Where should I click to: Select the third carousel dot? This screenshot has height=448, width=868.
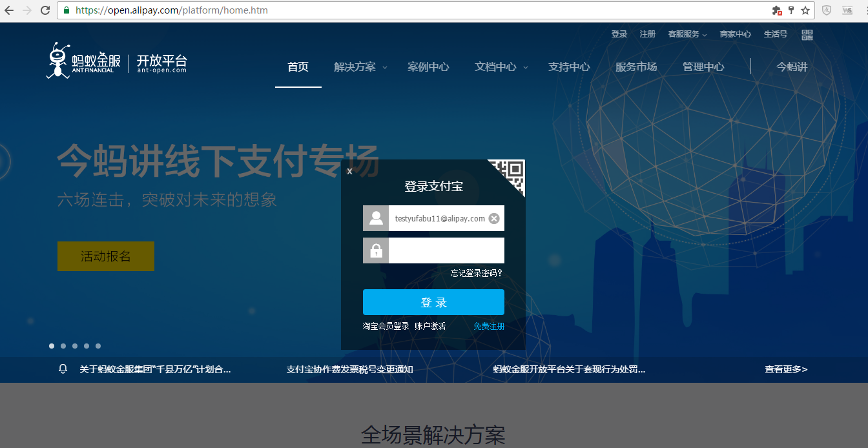click(75, 346)
